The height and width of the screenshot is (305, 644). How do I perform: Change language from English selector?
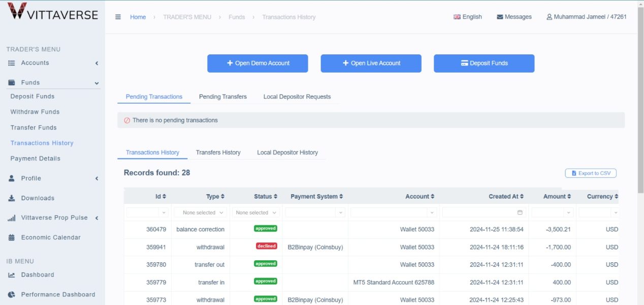(468, 17)
